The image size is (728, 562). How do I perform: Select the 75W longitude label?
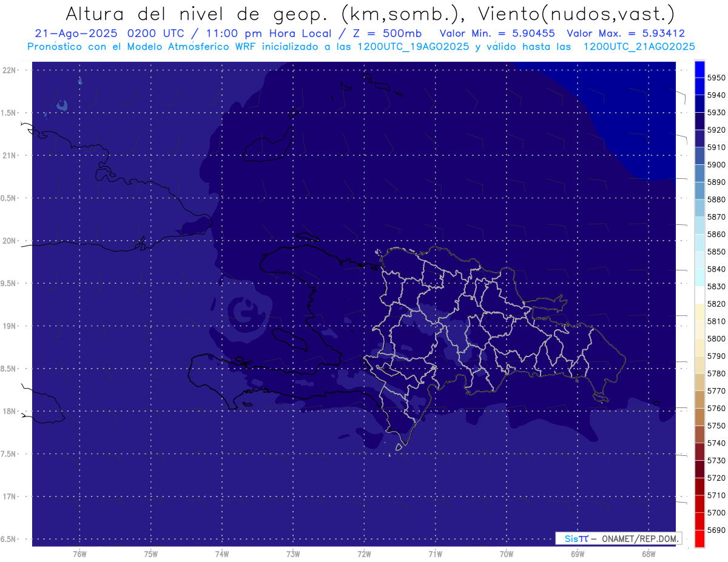click(151, 554)
